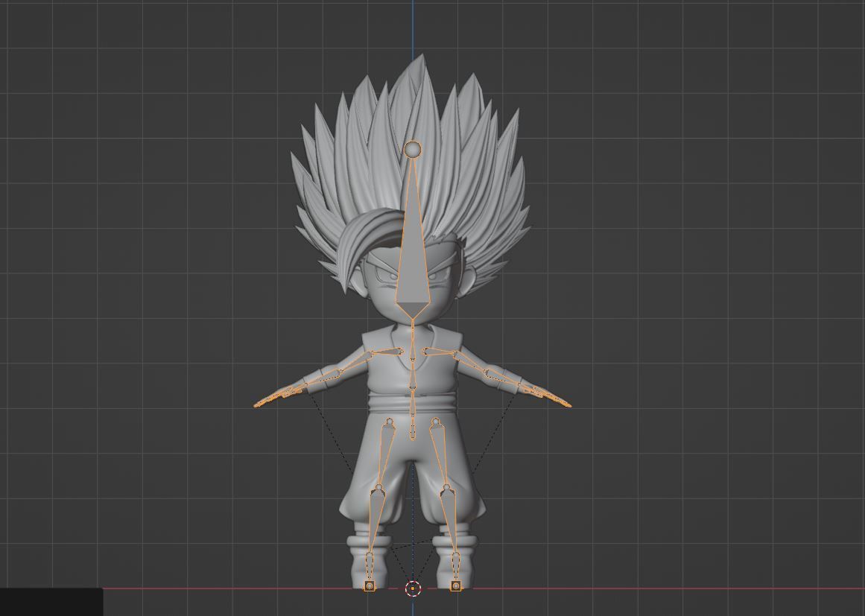Select the shoulder bone on the viewer's right side
The image size is (865, 616).
click(437, 352)
